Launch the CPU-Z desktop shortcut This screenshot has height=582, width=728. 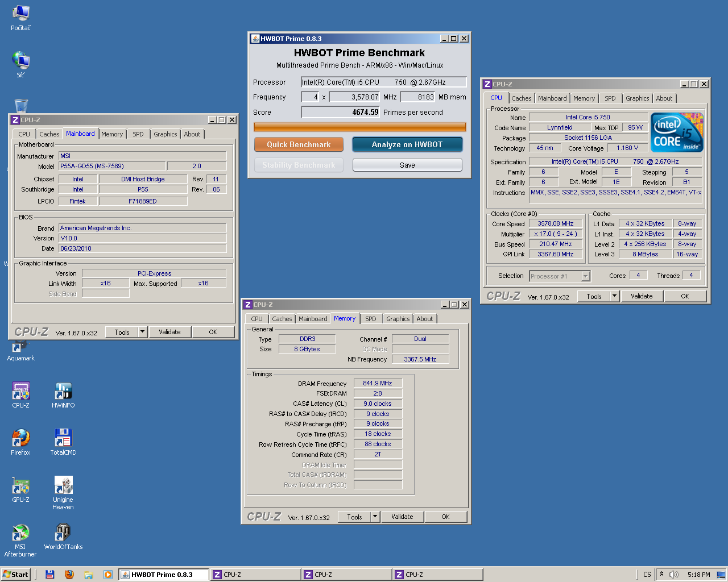click(20, 396)
